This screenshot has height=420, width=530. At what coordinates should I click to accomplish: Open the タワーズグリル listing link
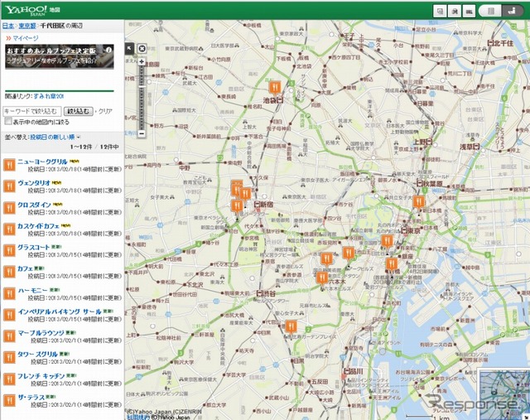[37, 354]
